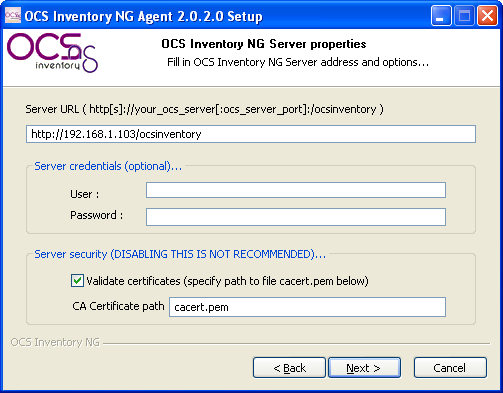This screenshot has height=393, width=503.
Task: Select the Password input field
Action: [x=296, y=217]
